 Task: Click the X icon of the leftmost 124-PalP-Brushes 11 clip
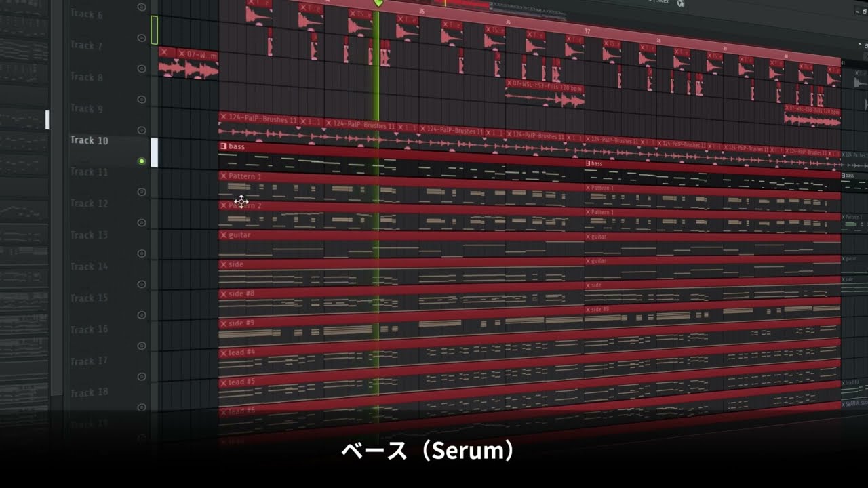point(223,117)
